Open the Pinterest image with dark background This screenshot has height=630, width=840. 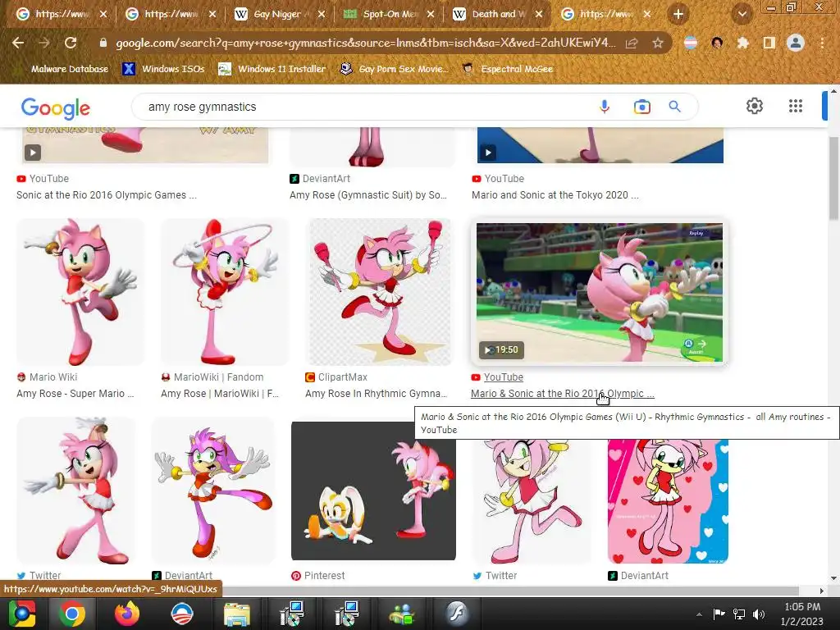(x=373, y=491)
